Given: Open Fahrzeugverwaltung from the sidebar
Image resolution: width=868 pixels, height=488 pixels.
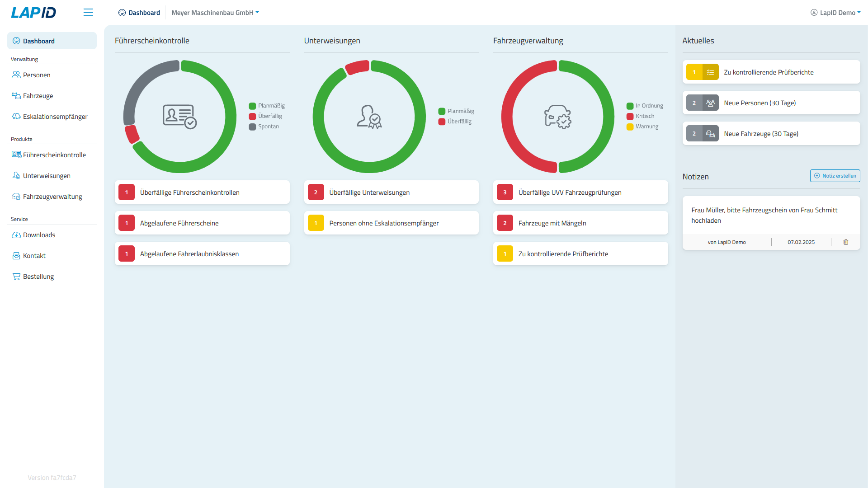Looking at the screenshot, I should (x=52, y=196).
